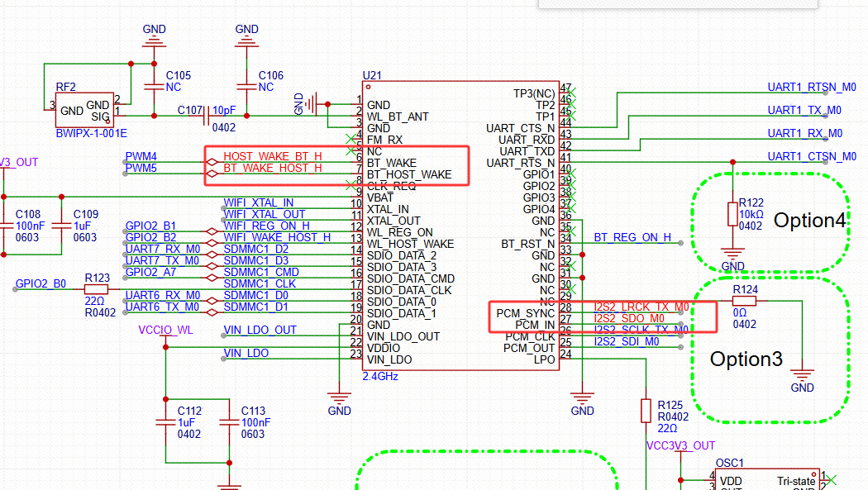Click the BT_REG_ON_H net label
The height and width of the screenshot is (490, 868).
632,237
